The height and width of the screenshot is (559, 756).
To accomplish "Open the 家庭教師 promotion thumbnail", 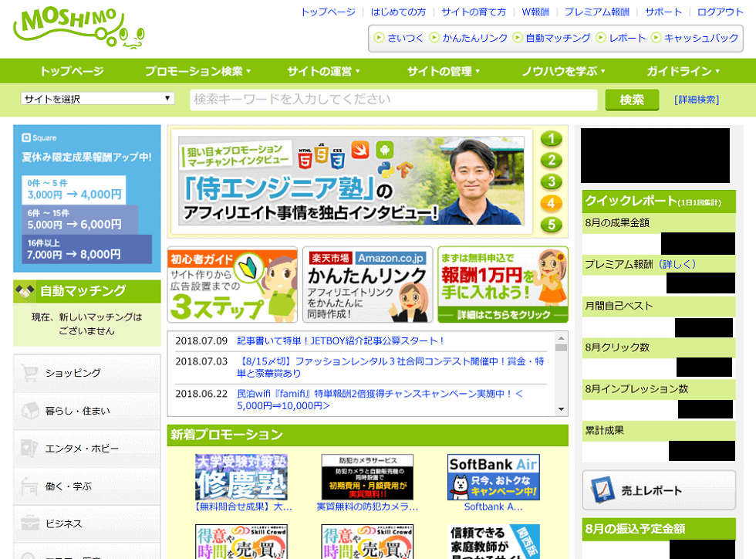I will [493, 541].
